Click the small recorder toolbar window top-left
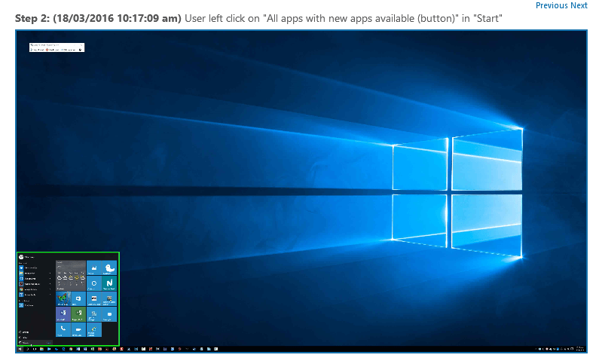The image size is (602, 364). (57, 47)
